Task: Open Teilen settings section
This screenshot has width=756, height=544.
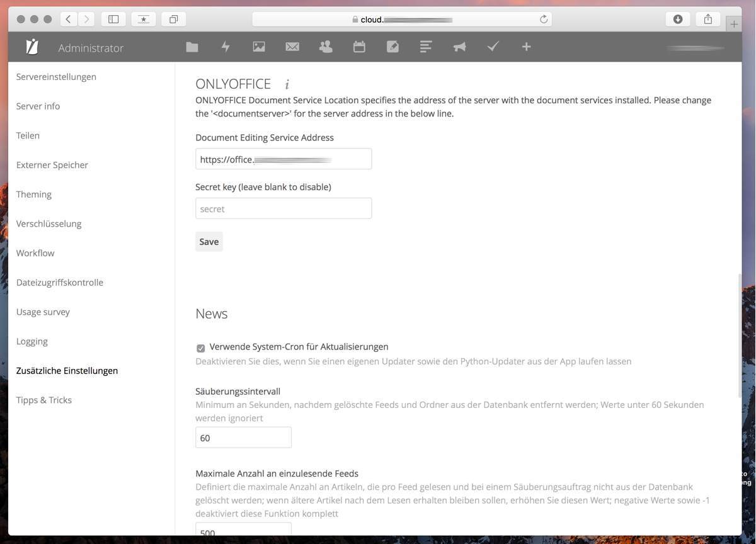Action: [28, 135]
